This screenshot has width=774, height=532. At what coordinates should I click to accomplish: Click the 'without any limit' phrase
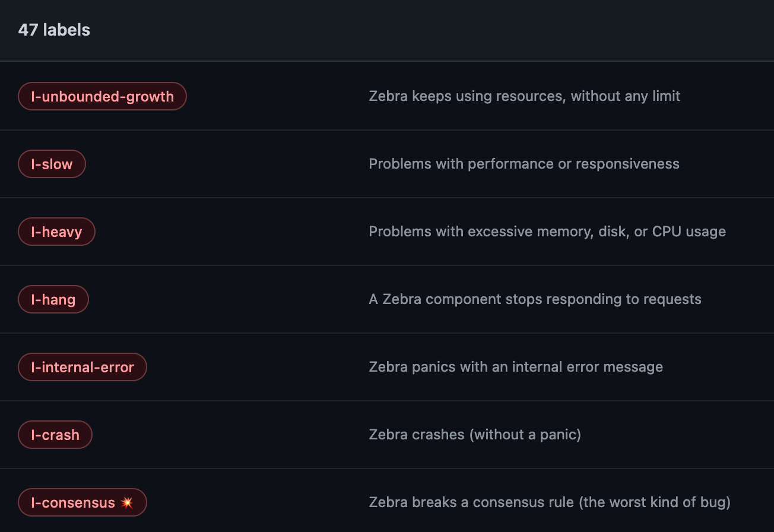626,96
